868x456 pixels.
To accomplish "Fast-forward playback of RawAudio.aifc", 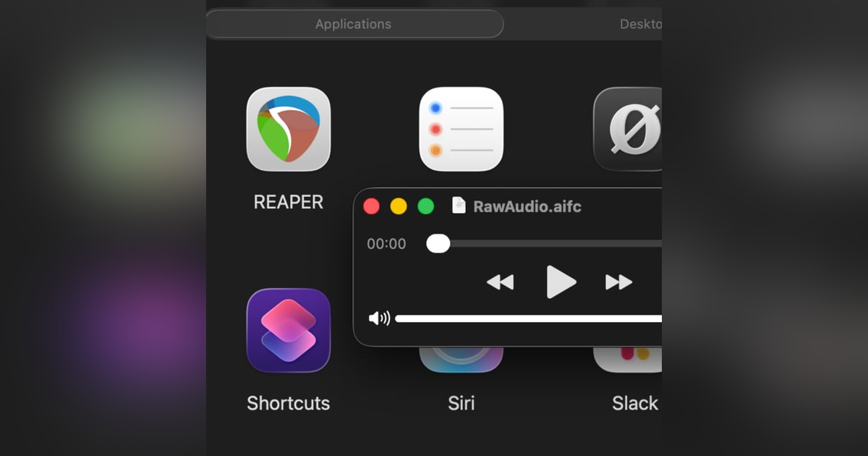I will coord(619,282).
